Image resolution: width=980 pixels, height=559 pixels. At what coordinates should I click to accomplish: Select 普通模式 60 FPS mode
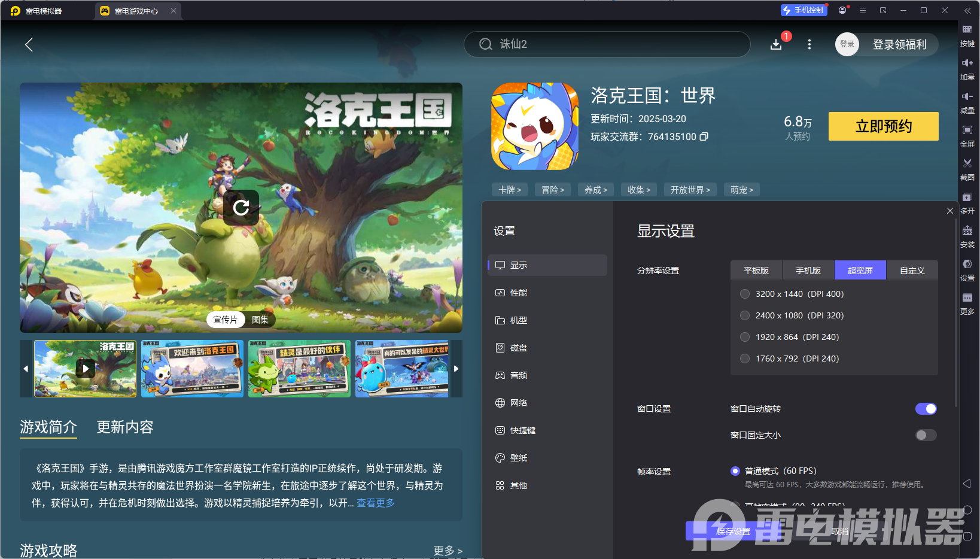pyautogui.click(x=735, y=471)
